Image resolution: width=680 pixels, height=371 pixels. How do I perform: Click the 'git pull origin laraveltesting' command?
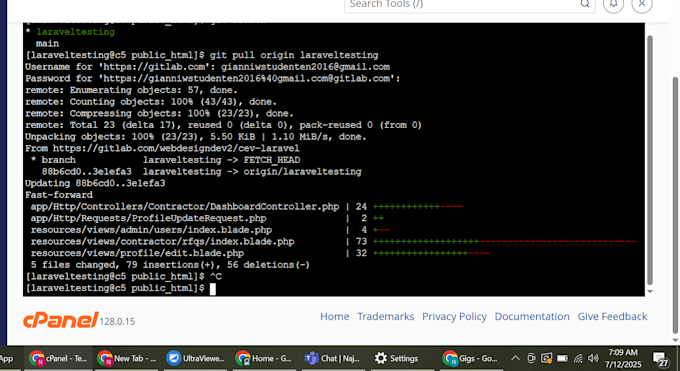pos(294,55)
